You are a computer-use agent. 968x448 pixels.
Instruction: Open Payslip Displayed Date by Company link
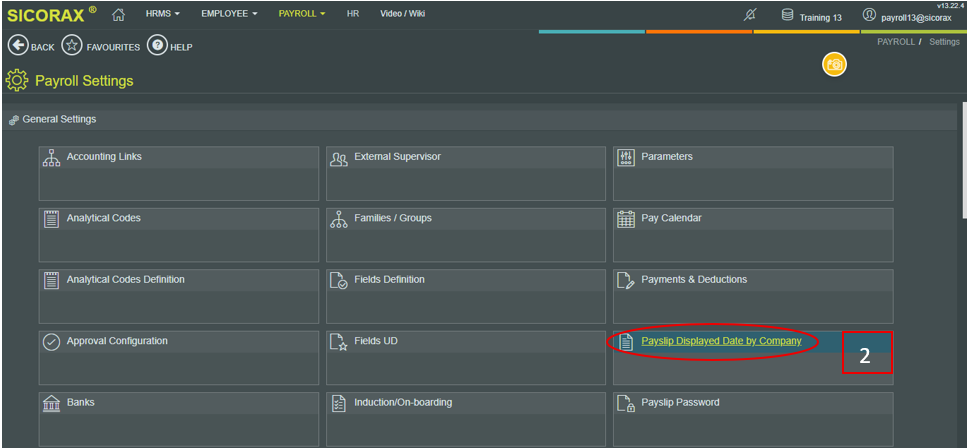tap(721, 341)
